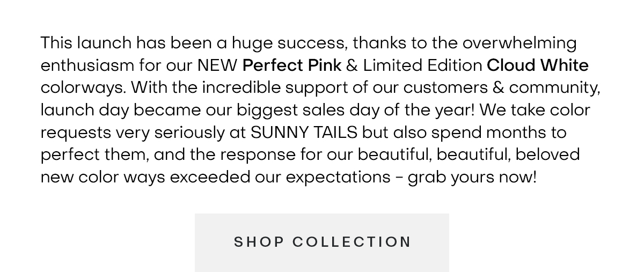This screenshot has width=644, height=272.
Task: Click the bold Perfect Pink text
Action: 291,65
